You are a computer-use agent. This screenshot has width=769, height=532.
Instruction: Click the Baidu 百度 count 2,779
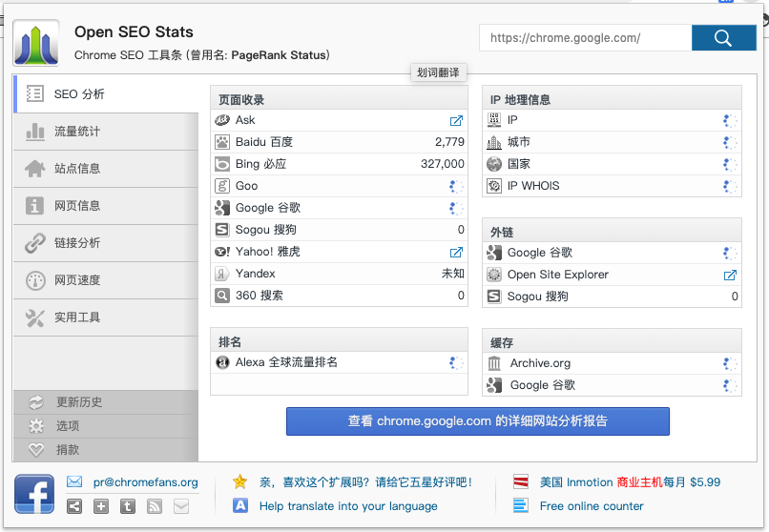click(x=449, y=142)
